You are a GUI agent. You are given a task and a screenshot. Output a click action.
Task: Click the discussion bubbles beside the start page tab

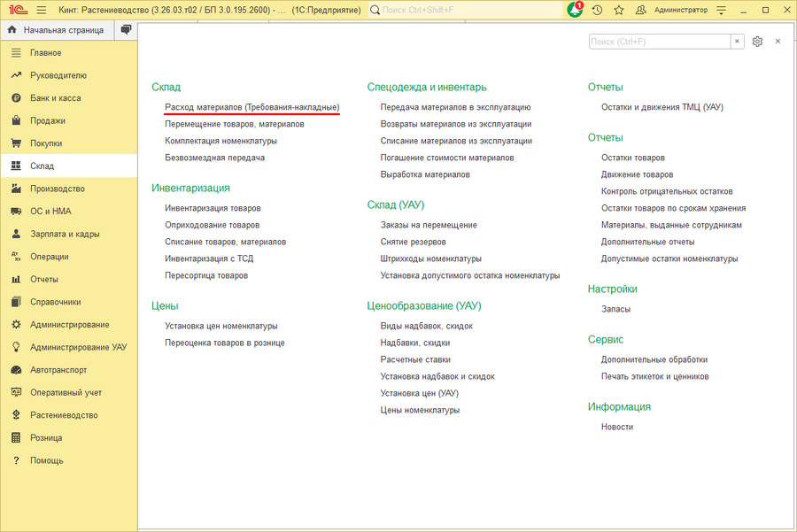125,29
